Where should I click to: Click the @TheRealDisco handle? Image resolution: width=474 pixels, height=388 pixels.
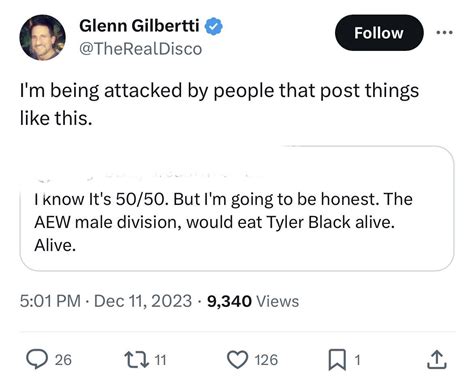[x=141, y=49]
